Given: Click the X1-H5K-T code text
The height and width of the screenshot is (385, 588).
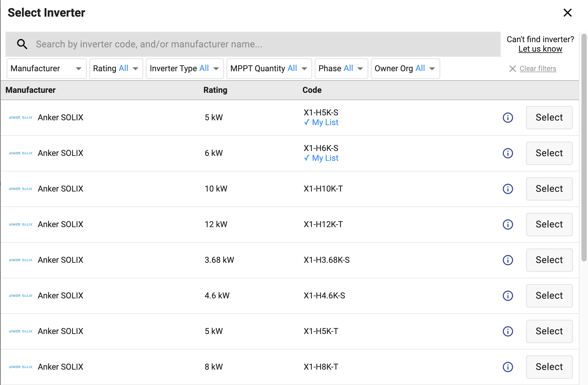Looking at the screenshot, I should [x=321, y=331].
